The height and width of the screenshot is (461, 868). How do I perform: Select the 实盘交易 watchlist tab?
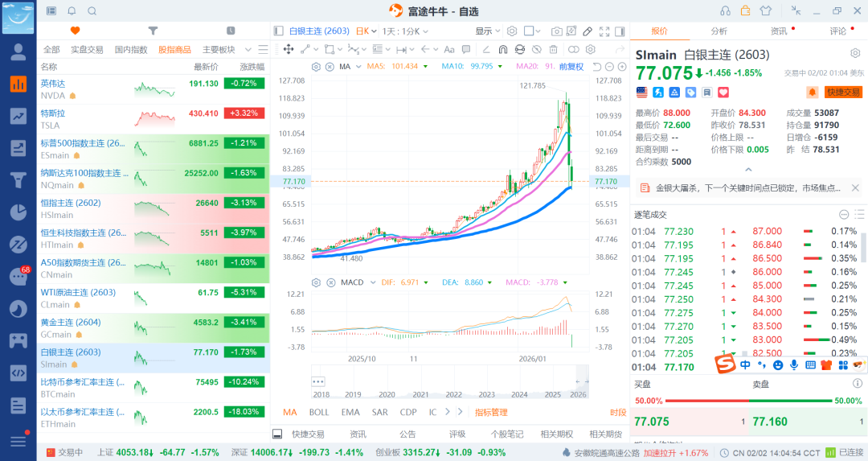point(87,49)
